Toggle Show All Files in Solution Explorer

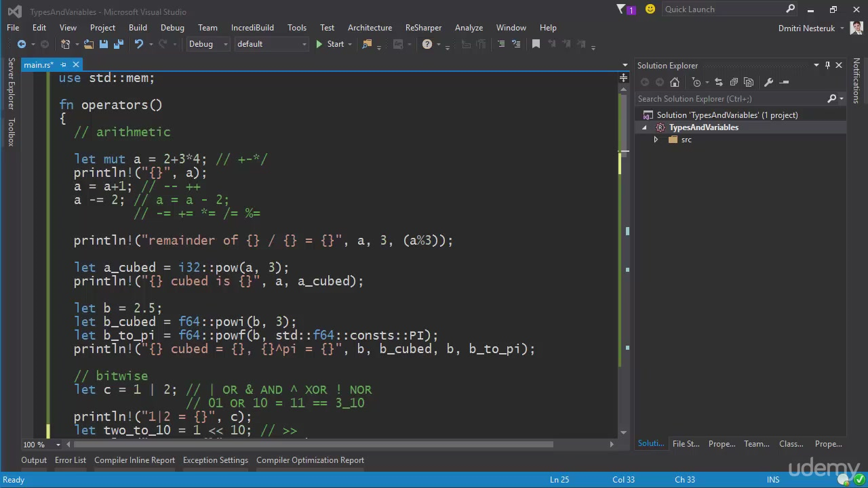point(749,82)
